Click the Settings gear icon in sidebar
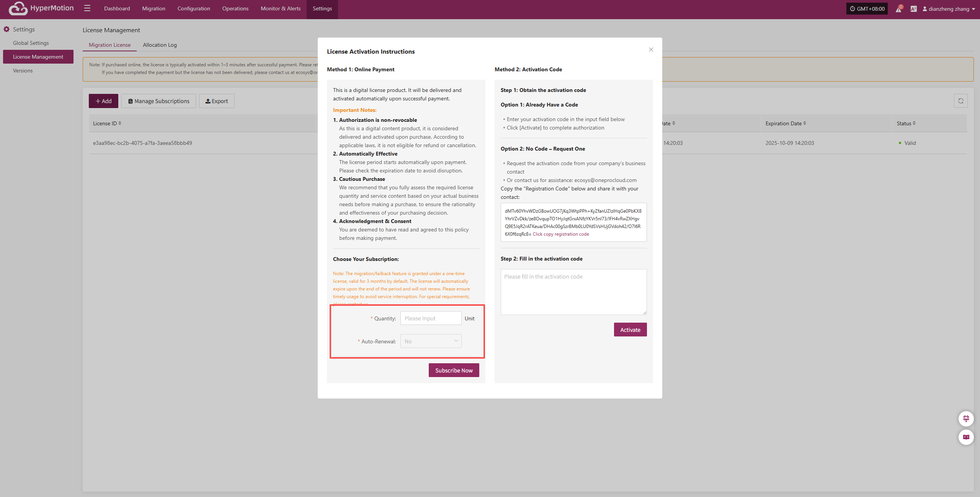The height and width of the screenshot is (497, 980). (7, 29)
